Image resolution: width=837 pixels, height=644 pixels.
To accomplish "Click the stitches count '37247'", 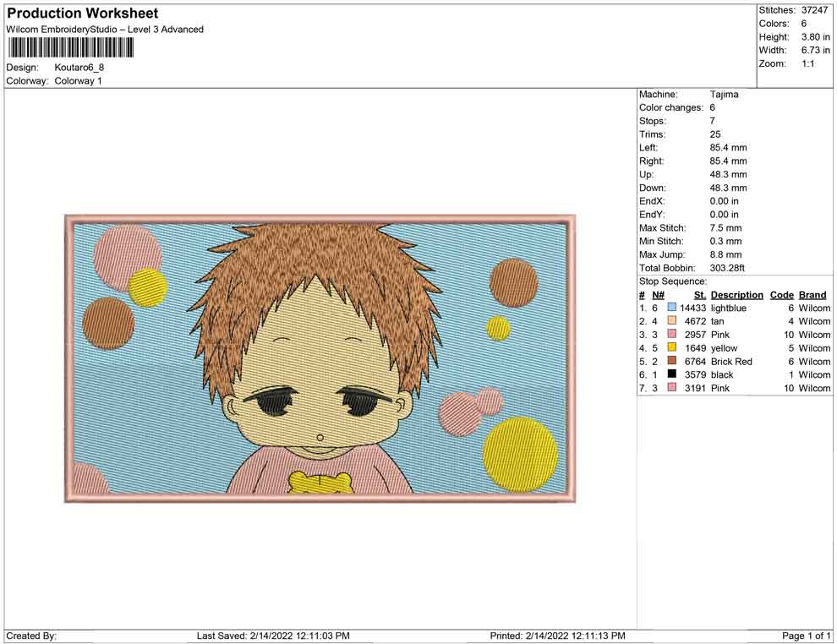I will 814,10.
